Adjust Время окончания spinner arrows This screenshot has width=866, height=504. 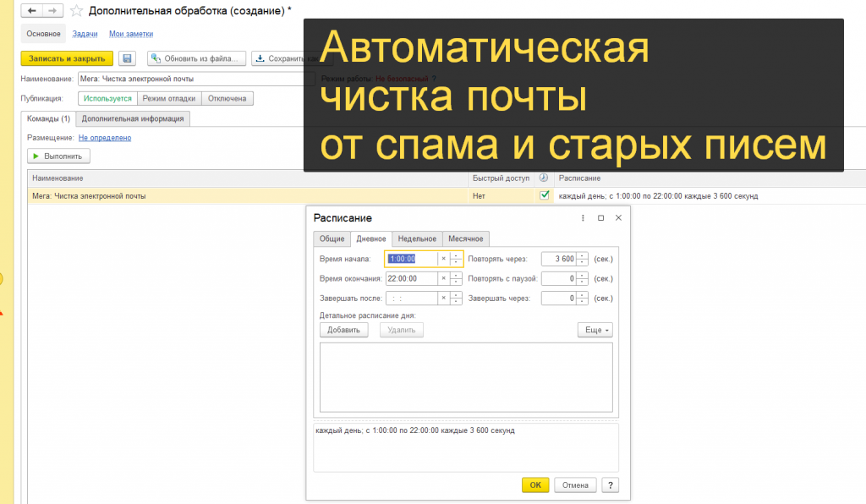[x=456, y=279]
